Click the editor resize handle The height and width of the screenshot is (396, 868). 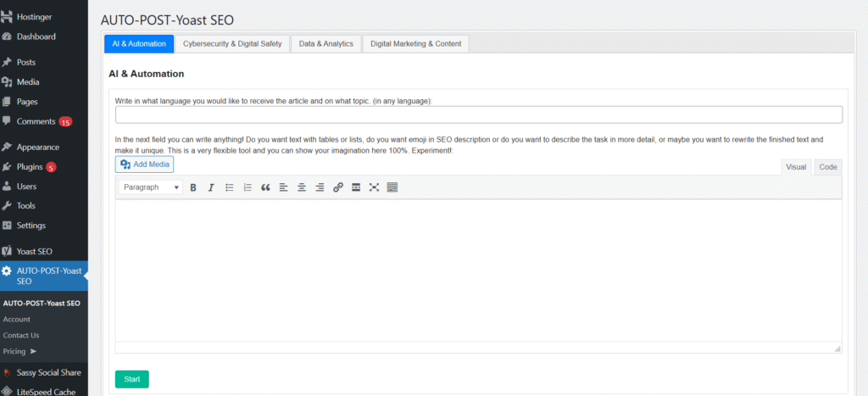click(837, 349)
